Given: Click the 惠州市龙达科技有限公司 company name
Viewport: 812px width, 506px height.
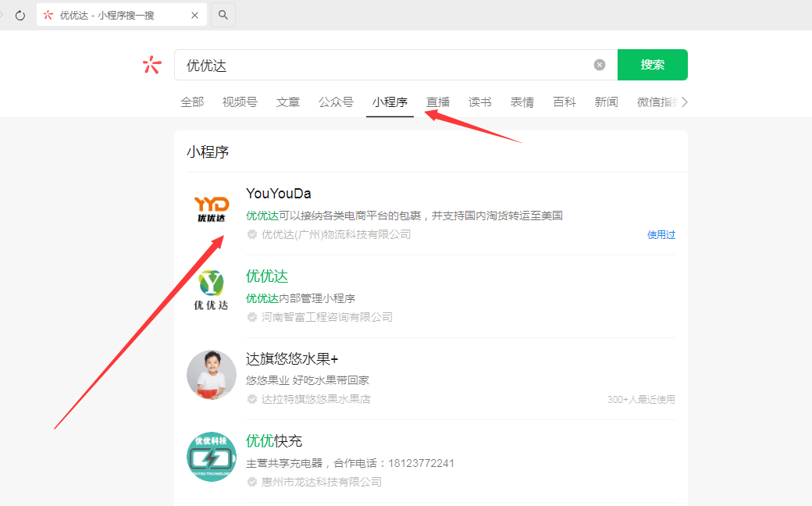Looking at the screenshot, I should click(322, 482).
